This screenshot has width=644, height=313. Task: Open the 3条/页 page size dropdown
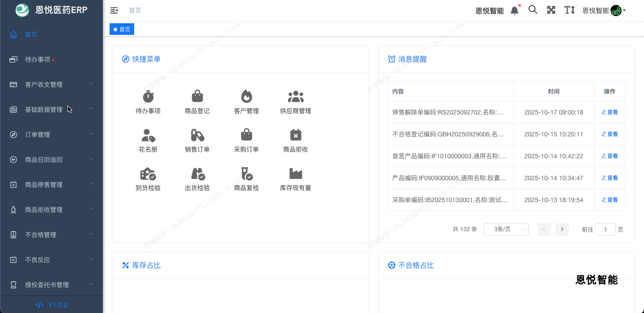(x=506, y=229)
